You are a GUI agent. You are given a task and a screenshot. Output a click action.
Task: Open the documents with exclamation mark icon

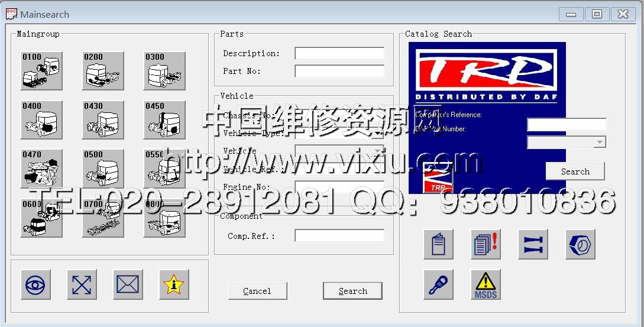point(486,244)
